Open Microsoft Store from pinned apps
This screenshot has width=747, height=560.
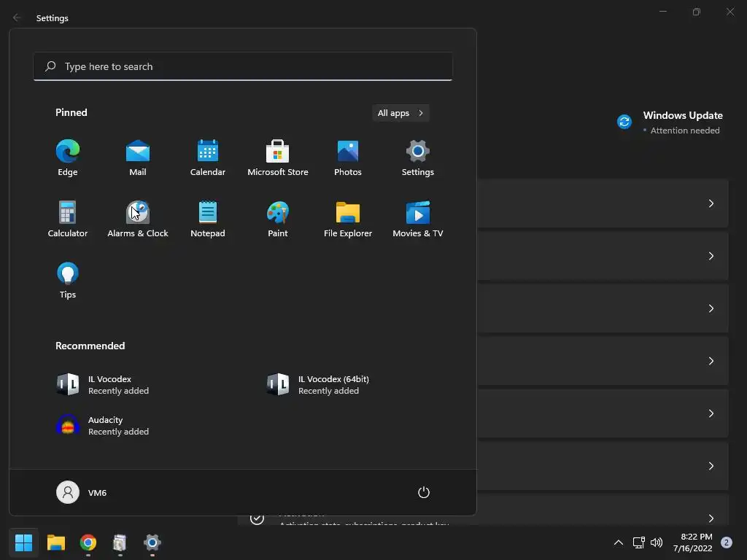pos(278,158)
